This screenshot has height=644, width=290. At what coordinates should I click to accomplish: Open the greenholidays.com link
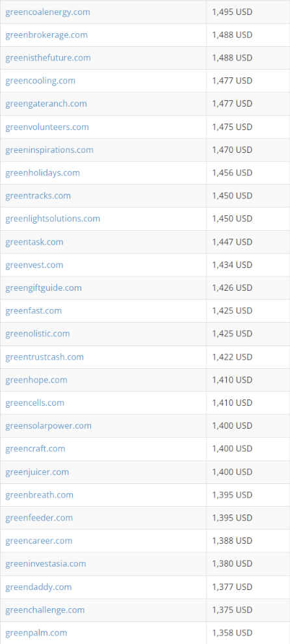coord(43,173)
